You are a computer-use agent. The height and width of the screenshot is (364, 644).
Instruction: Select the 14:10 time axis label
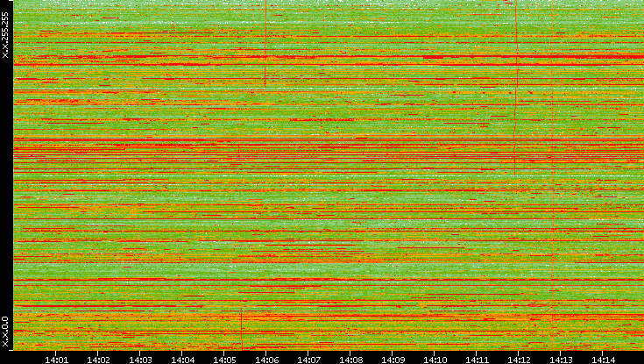[435, 360]
